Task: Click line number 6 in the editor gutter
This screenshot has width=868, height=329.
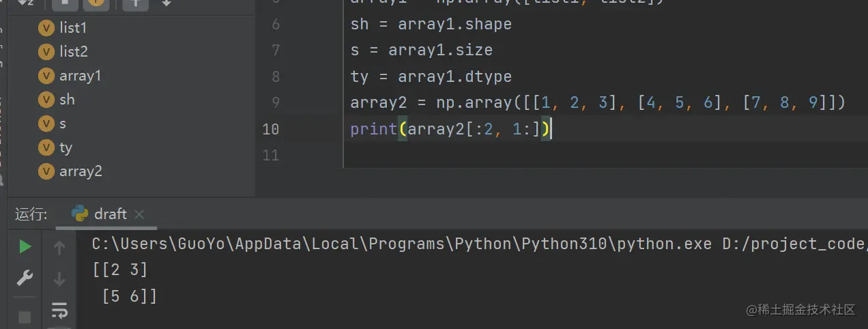Action: [x=276, y=25]
